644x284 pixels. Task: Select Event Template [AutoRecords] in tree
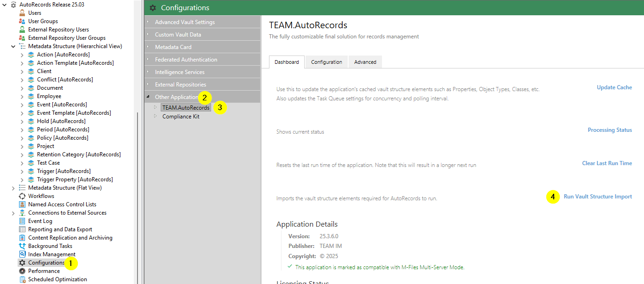pos(74,113)
